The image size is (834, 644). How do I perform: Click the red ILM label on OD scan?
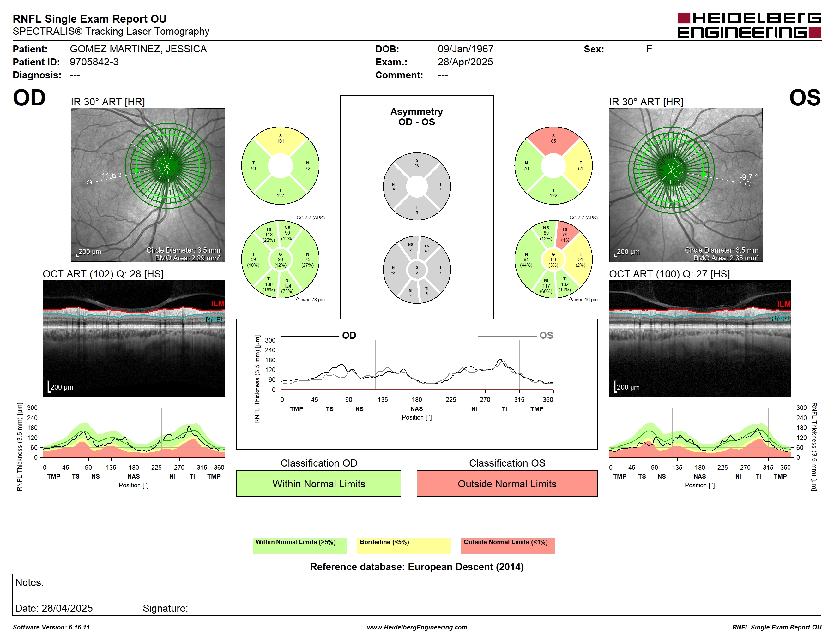pyautogui.click(x=218, y=304)
